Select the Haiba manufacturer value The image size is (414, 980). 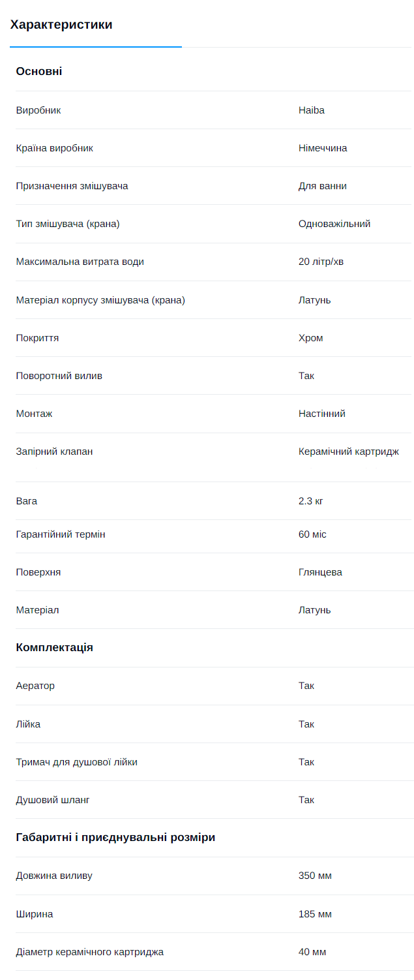[312, 110]
